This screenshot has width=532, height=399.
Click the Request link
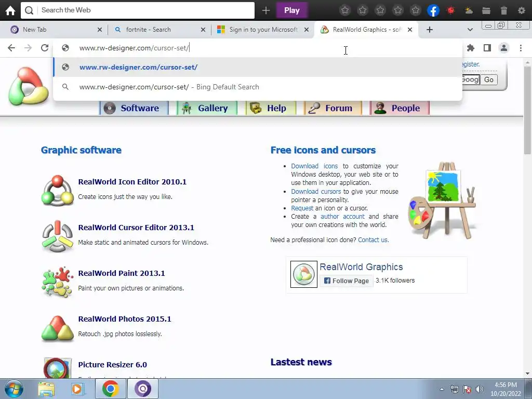pos(302,208)
